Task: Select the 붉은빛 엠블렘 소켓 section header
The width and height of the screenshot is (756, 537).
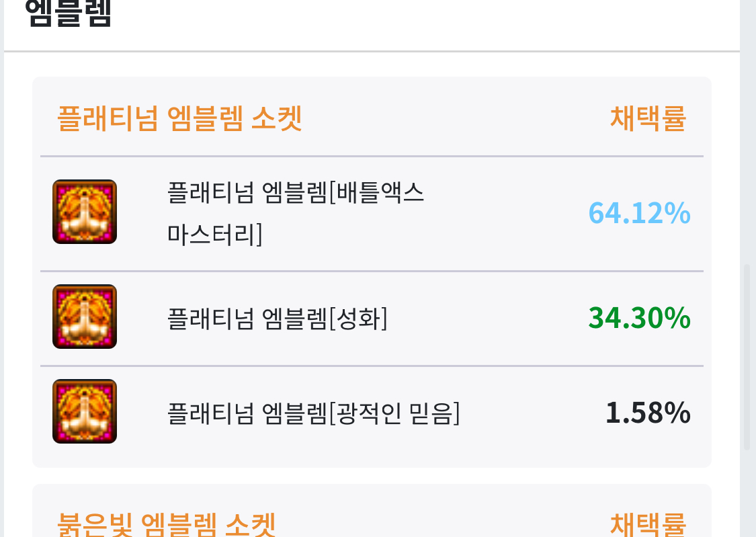Action: pyautogui.click(x=167, y=524)
